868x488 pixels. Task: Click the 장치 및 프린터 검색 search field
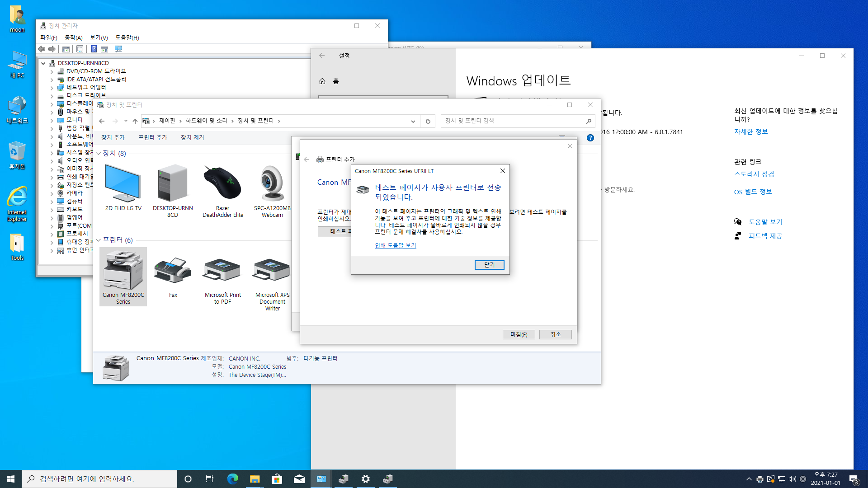click(518, 121)
